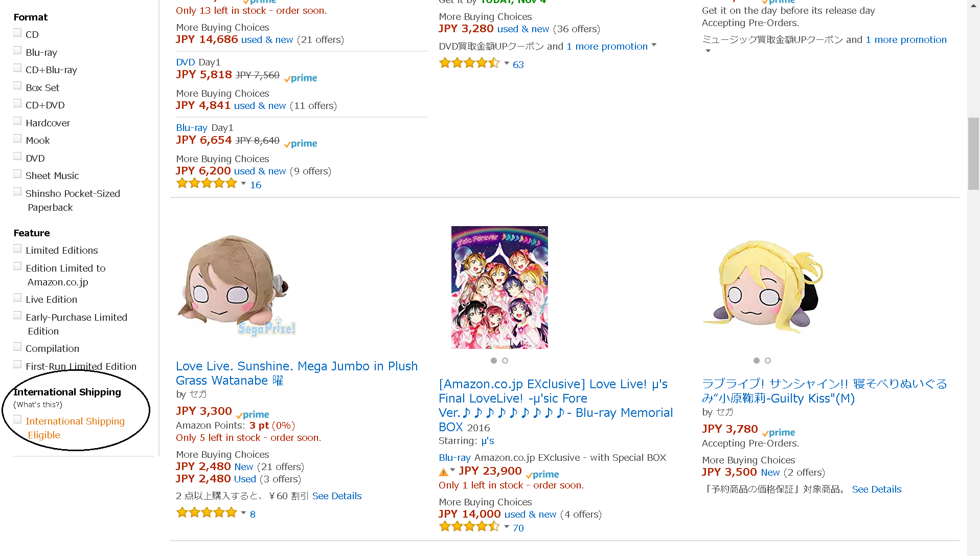Viewport: 980px width, 556px height.
Task: Click the Prime badge next to JPY 5,818
Action: tap(300, 78)
